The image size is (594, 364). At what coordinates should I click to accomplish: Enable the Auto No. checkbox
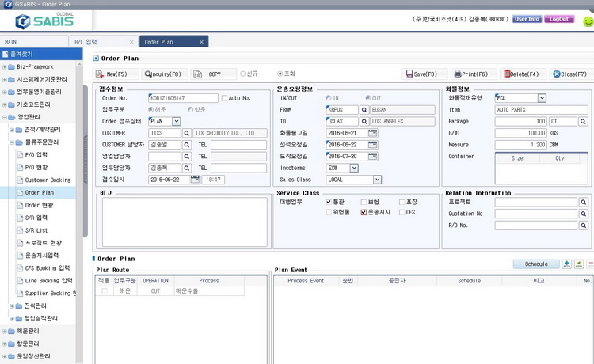click(224, 98)
